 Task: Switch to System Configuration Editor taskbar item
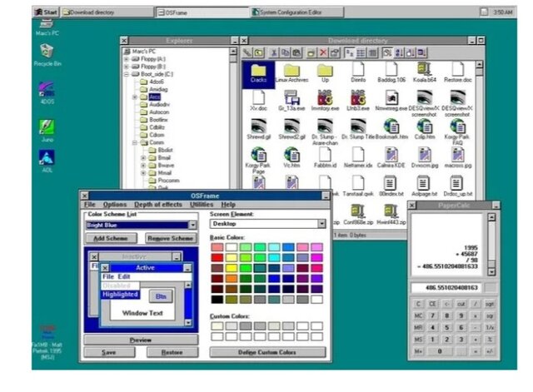[297, 12]
